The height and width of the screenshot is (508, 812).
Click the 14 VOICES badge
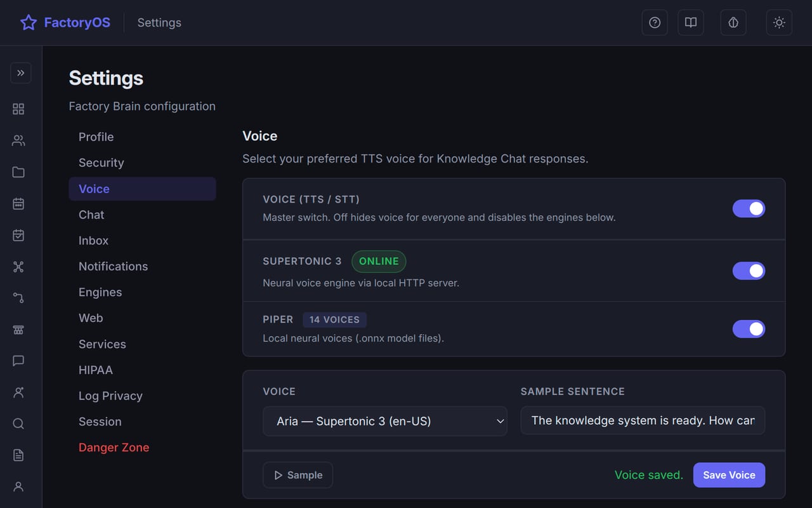[x=334, y=319]
